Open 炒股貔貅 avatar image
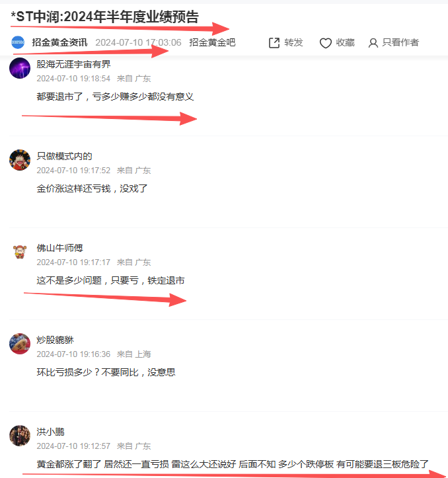 click(20, 344)
